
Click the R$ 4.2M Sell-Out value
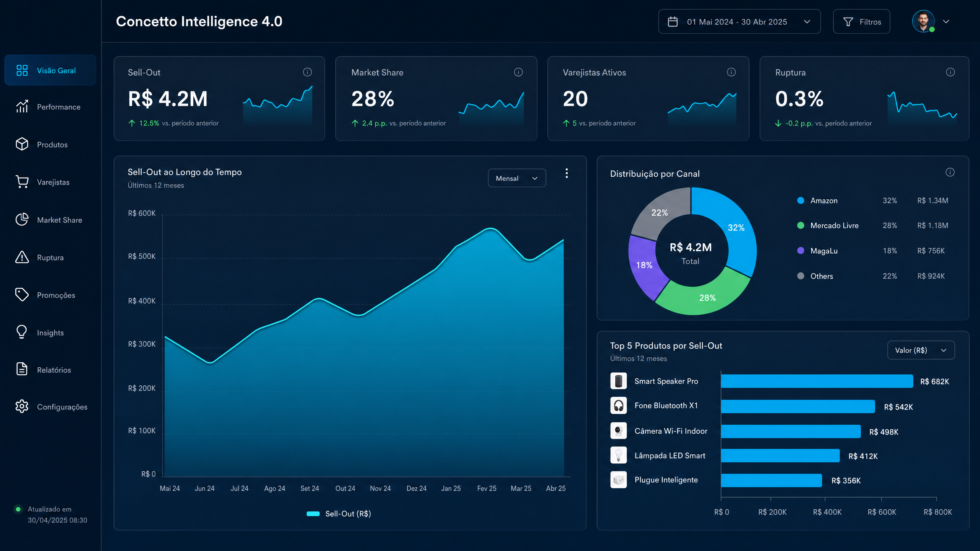point(168,99)
